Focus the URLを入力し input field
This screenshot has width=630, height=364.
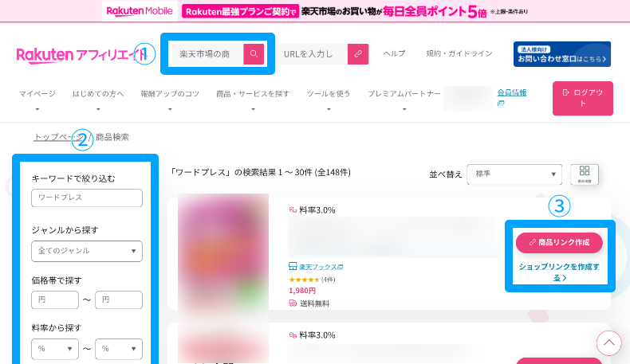(312, 54)
